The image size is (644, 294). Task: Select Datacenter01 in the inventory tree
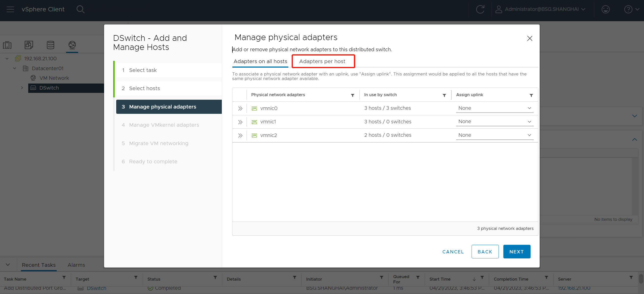(x=47, y=68)
